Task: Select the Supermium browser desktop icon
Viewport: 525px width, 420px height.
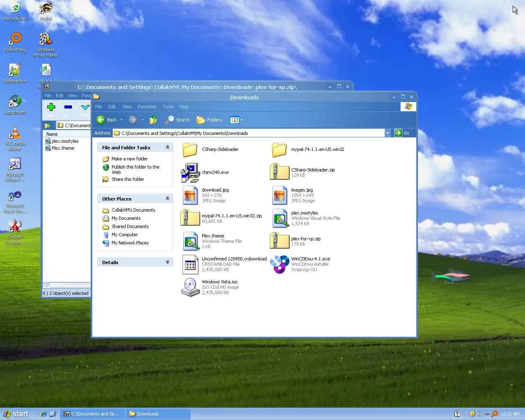Action: coord(15,105)
